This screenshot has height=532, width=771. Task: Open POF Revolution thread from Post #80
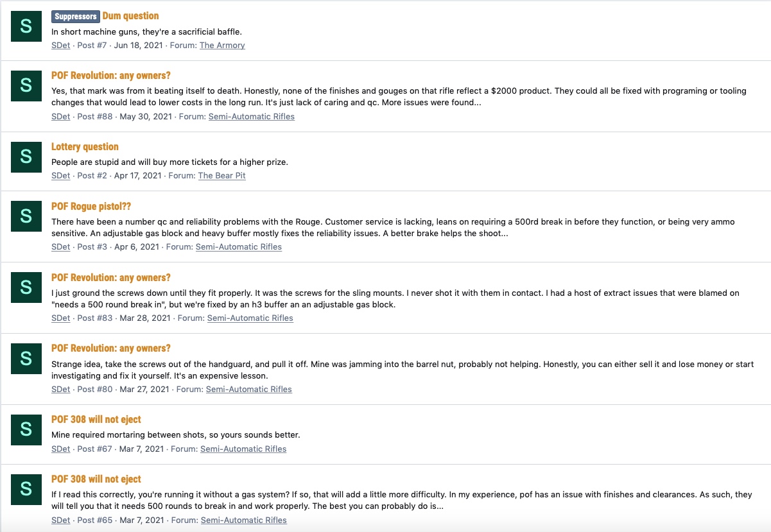point(111,348)
